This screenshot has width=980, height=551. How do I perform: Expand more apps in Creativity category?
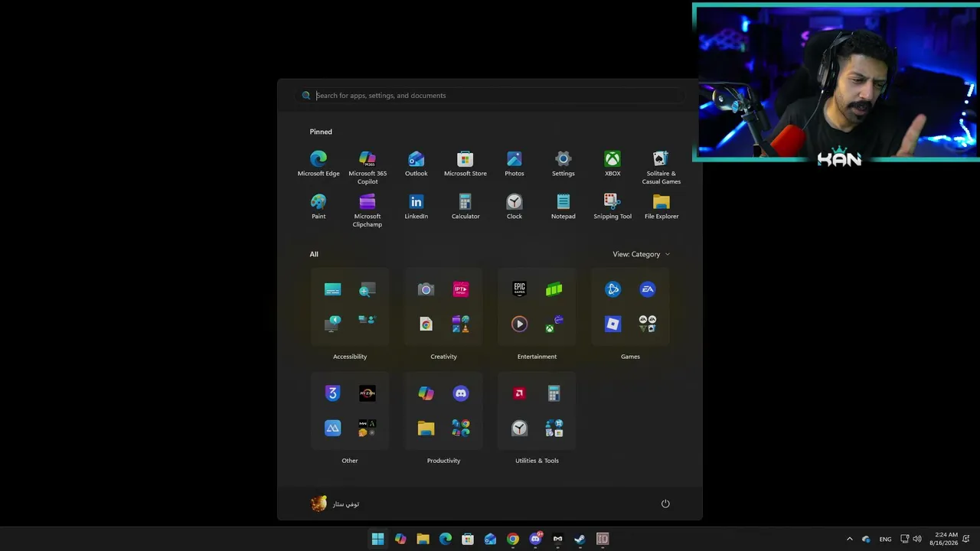[461, 324]
